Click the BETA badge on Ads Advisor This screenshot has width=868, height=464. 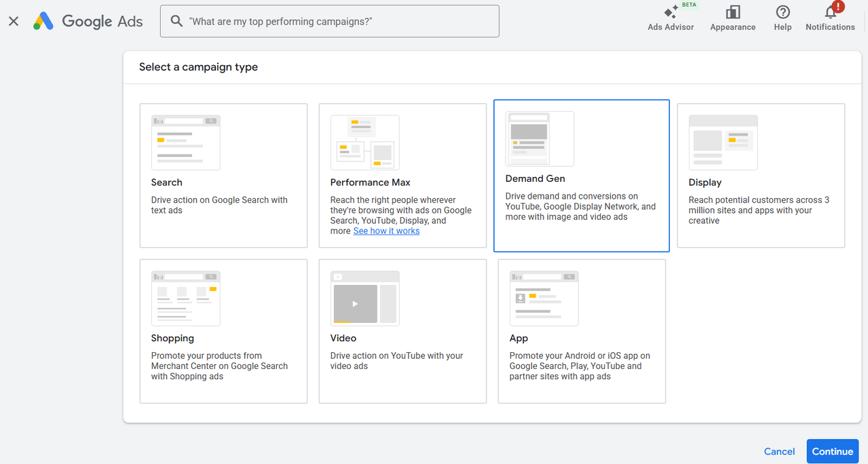click(x=689, y=5)
